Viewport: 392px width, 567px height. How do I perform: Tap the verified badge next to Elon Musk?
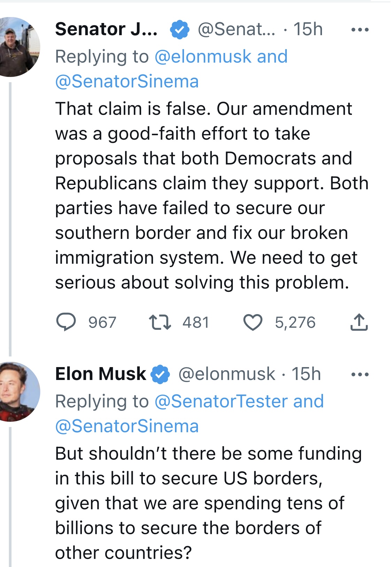160,374
